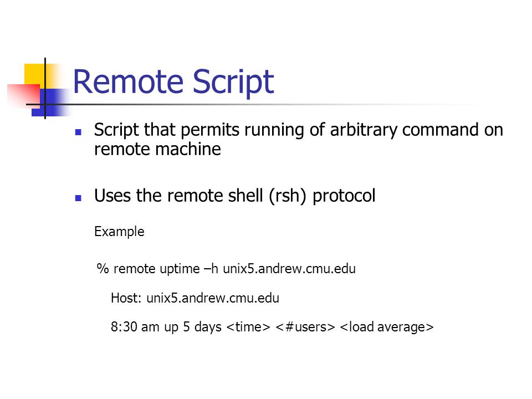Screen dimensions: 532x399
Task: Click the blue bullet before 'Script that permits'
Action: click(78, 132)
